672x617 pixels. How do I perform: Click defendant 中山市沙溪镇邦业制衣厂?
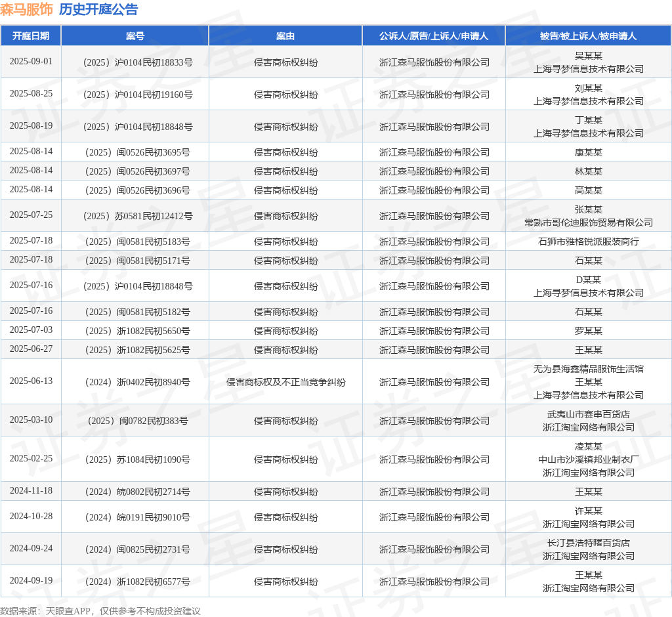(x=589, y=459)
